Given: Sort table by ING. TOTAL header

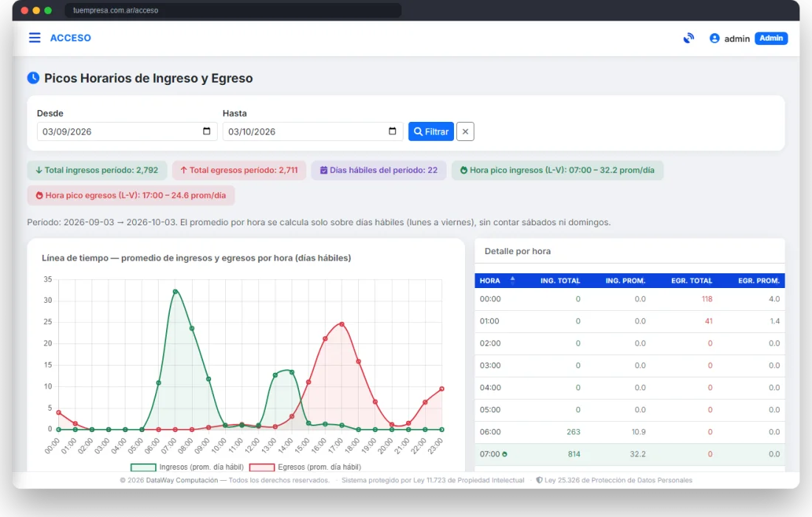Looking at the screenshot, I should tap(560, 281).
